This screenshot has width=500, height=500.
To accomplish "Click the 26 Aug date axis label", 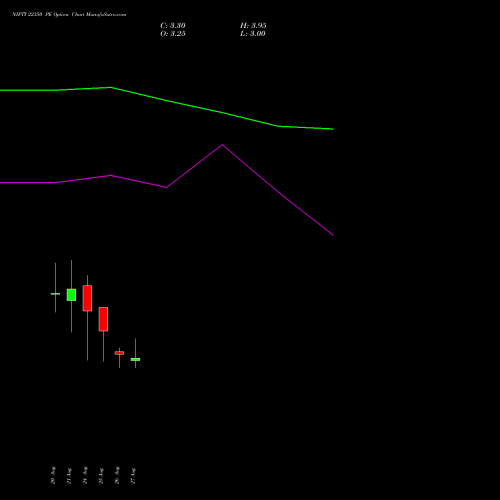I will point(117,475).
